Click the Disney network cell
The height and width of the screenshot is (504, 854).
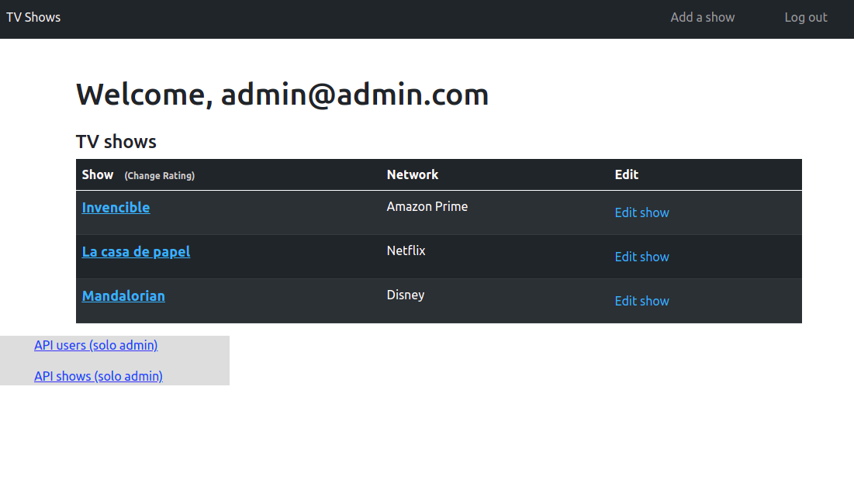pos(405,295)
